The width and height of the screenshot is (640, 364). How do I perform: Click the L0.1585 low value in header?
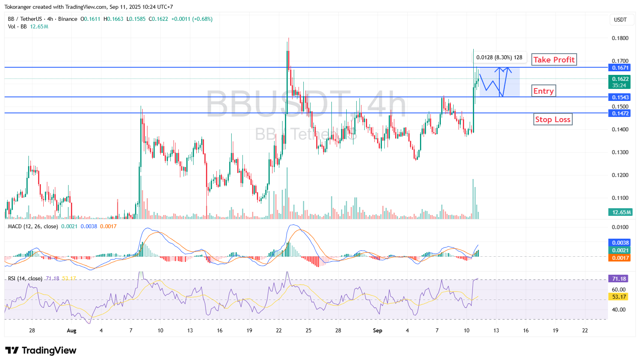click(x=136, y=19)
